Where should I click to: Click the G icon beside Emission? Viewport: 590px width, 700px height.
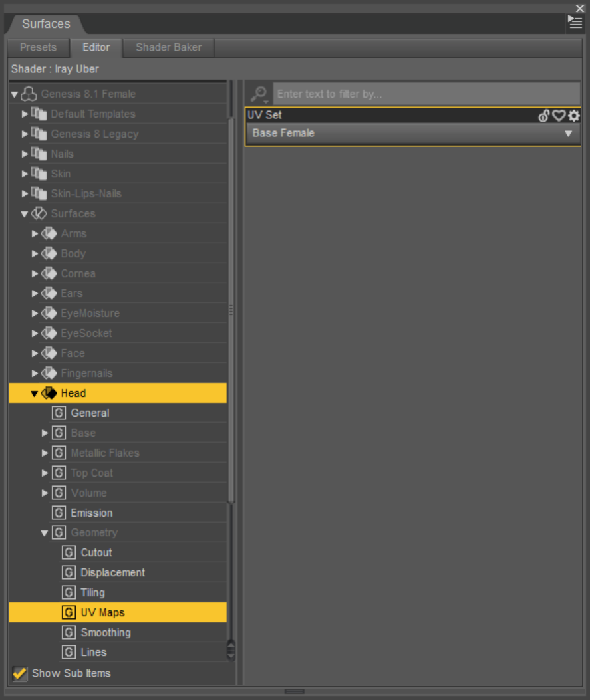(59, 513)
